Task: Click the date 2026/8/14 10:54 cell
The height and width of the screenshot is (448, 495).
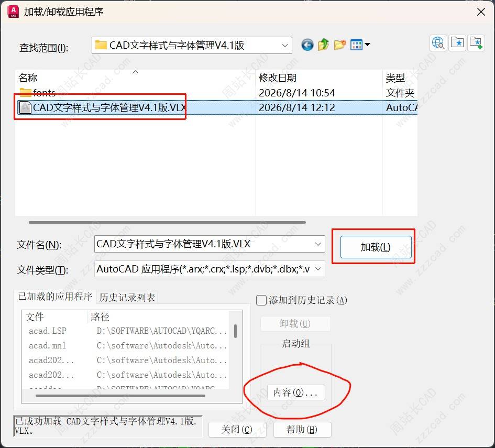Action: (x=297, y=93)
